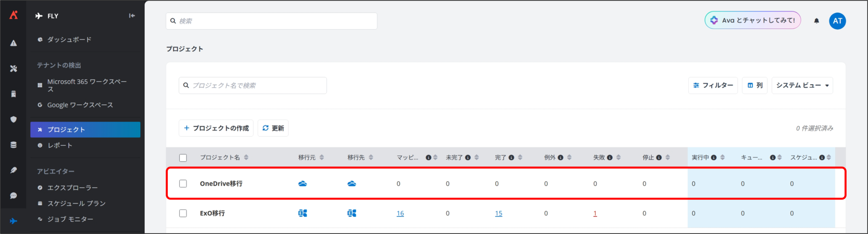The image size is (868, 234).
Task: Sort by 完了 column arrows
Action: 520,157
